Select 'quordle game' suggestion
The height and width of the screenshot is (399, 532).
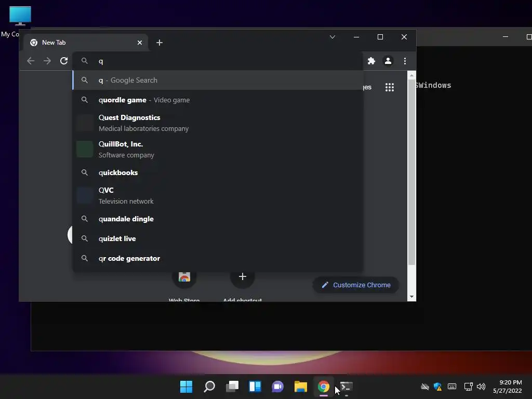[x=218, y=100]
